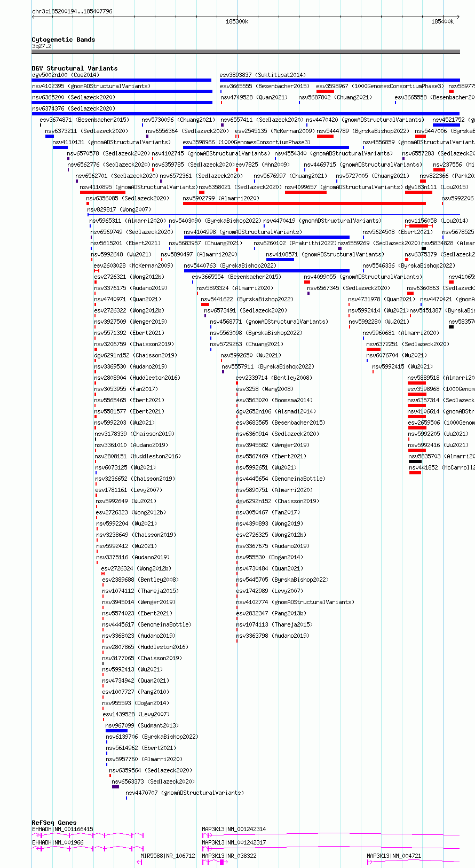The width and height of the screenshot is (475, 868).
Task: Open the MAP3K13|NM_004721 transcript
Action: (x=413, y=861)
